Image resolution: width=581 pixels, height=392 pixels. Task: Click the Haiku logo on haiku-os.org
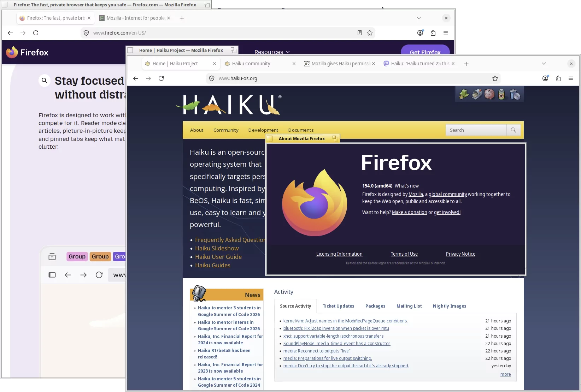pos(229,105)
